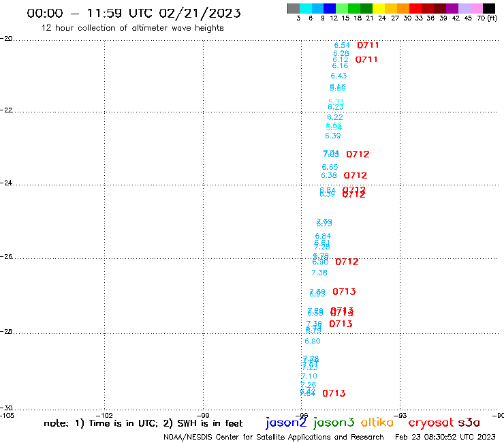The height and width of the screenshot is (443, 504).
Task: Click the wave height value 7.38
Action: pyautogui.click(x=319, y=273)
